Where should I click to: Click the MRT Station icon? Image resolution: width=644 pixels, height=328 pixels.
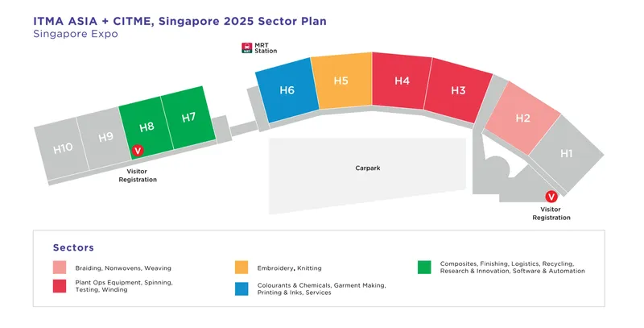point(246,48)
